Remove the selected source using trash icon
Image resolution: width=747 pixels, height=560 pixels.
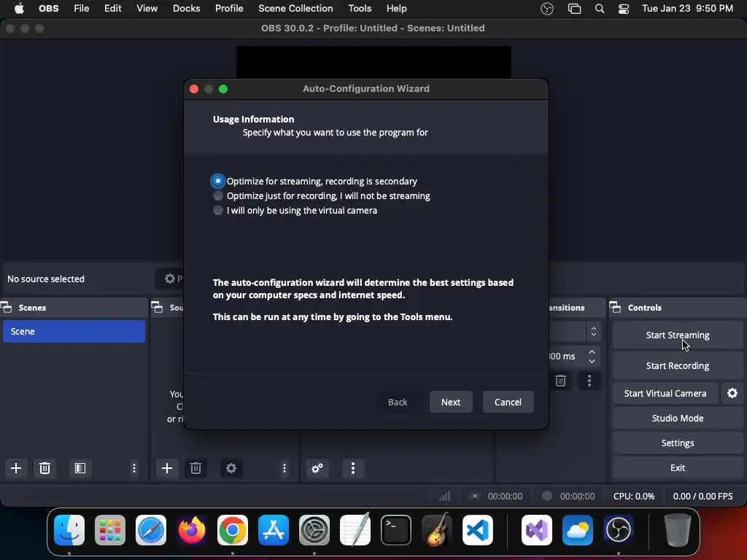coord(196,468)
